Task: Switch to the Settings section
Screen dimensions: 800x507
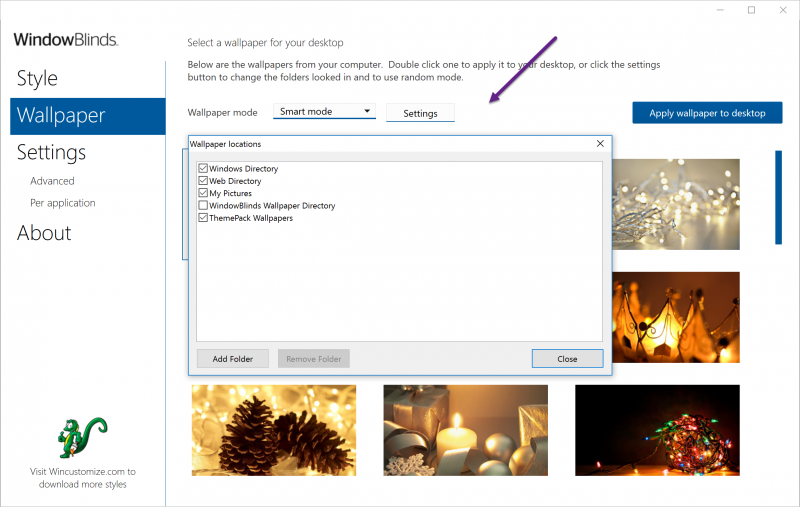Action: coord(51,152)
